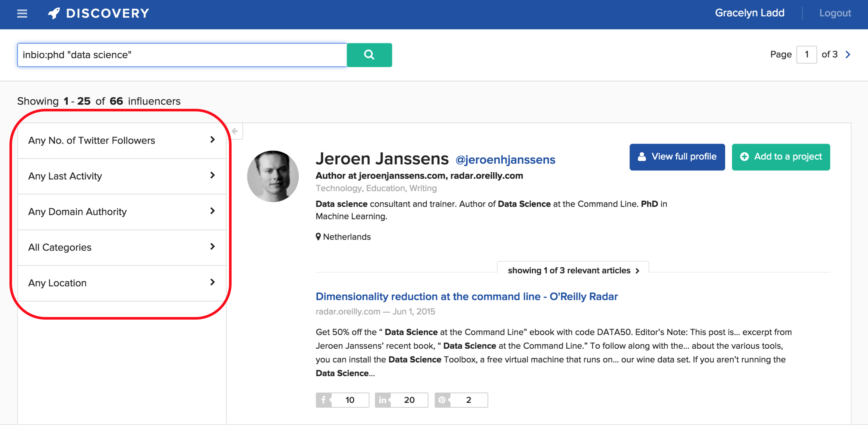Click Add to a project button

[x=781, y=157]
